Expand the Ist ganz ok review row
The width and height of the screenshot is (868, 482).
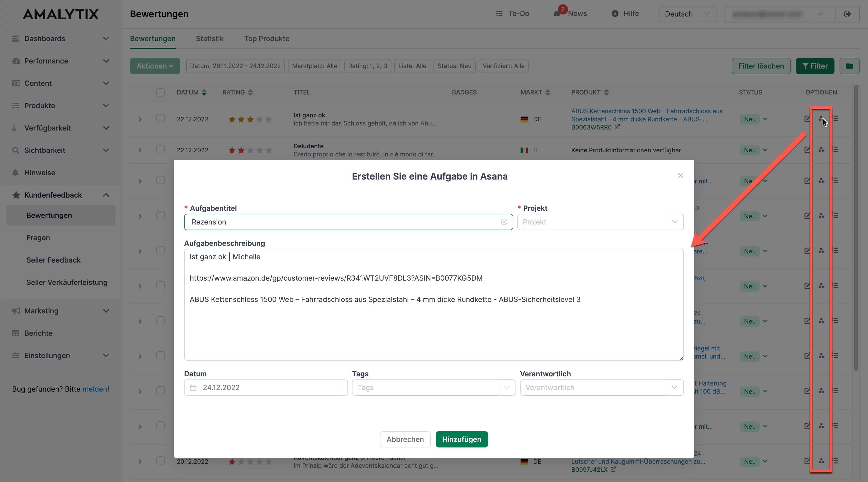pyautogui.click(x=140, y=119)
